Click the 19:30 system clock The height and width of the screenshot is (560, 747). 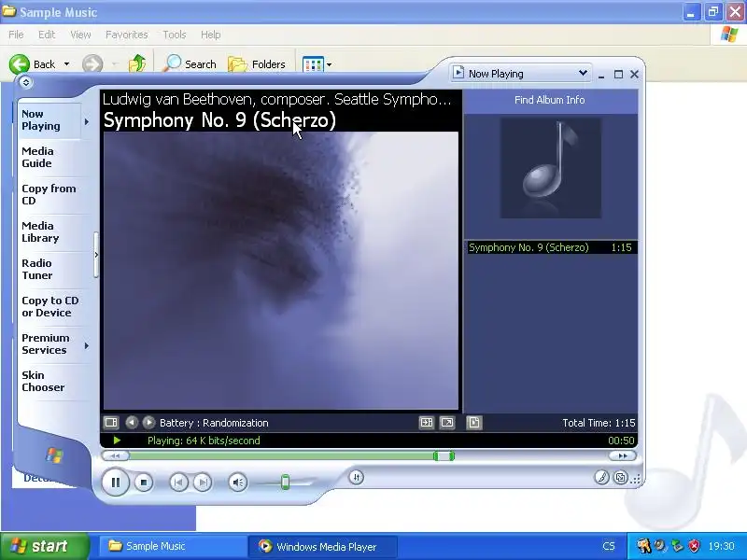click(x=721, y=546)
